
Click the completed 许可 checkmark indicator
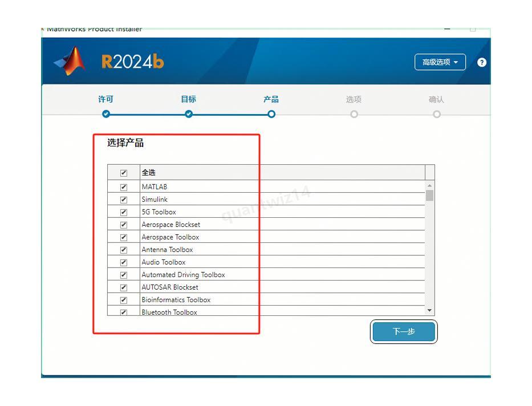click(x=106, y=113)
